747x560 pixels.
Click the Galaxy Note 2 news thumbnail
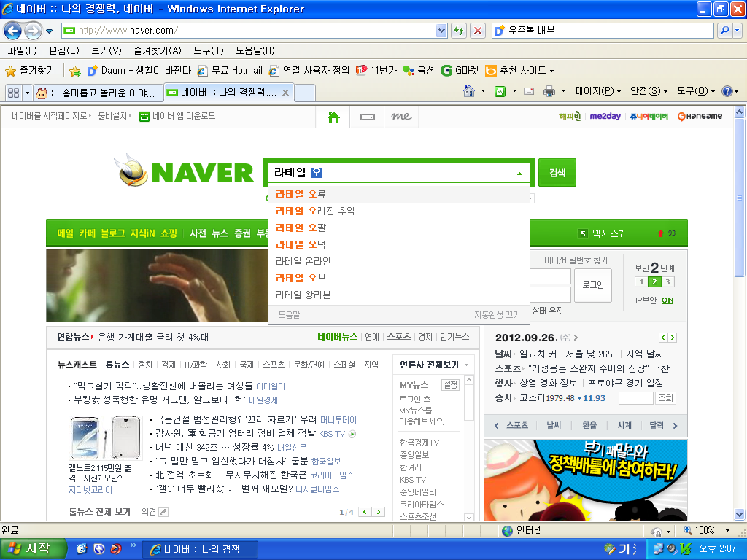[105, 438]
